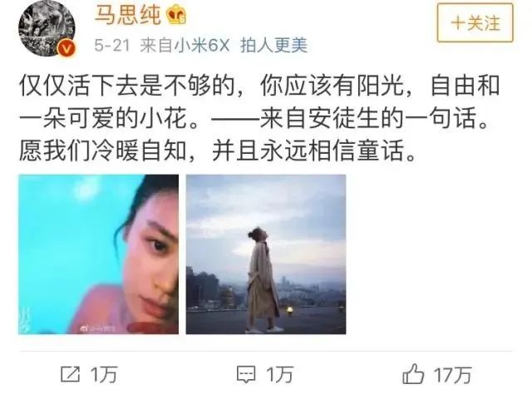Open the close-up face photo thumbnail
Screen dimensions: 532x394
pyautogui.click(x=98, y=254)
